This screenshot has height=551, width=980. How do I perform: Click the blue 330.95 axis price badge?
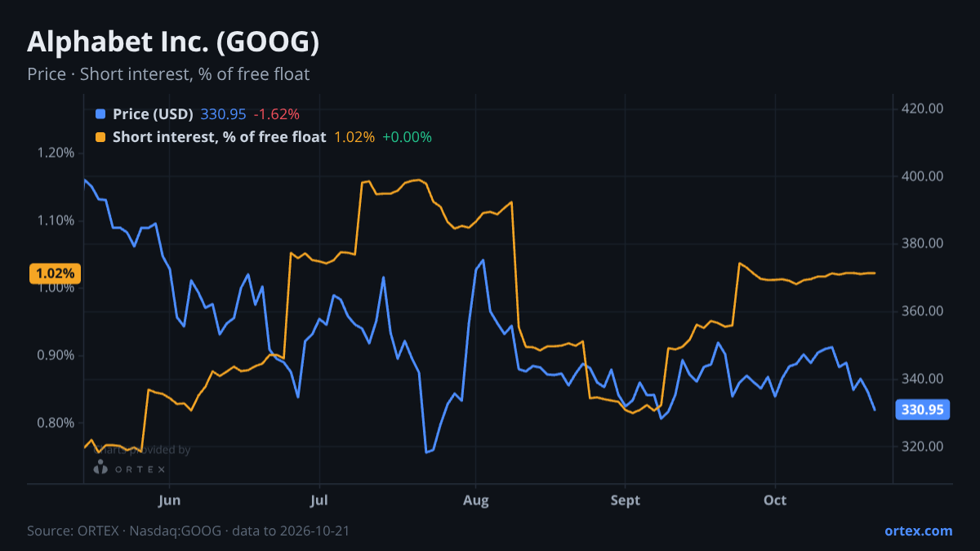pyautogui.click(x=923, y=410)
